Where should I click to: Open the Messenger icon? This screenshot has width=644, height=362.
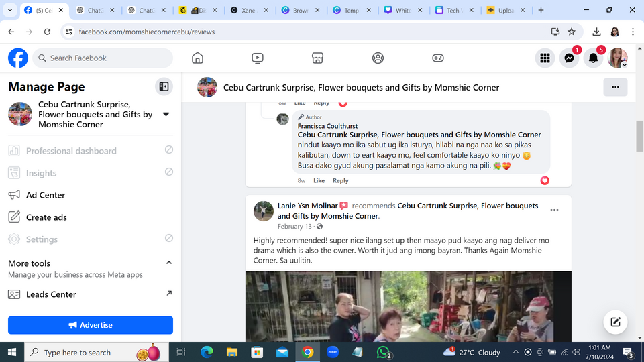coord(569,58)
